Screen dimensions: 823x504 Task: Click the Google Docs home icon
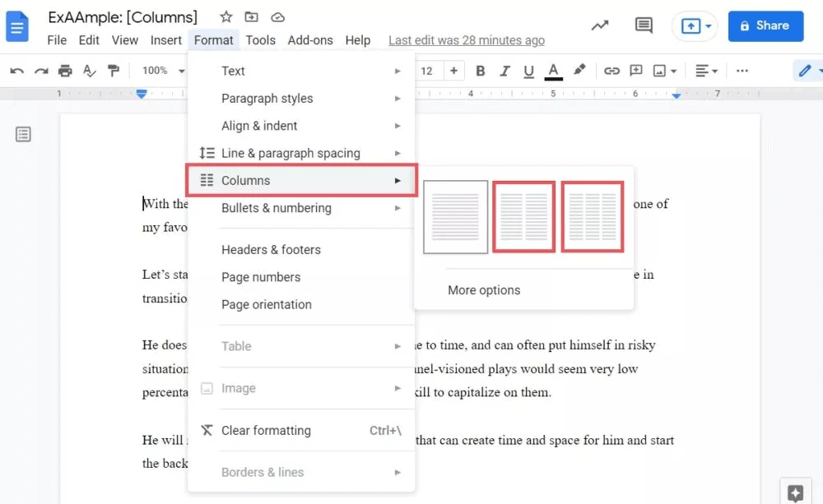[x=16, y=26]
